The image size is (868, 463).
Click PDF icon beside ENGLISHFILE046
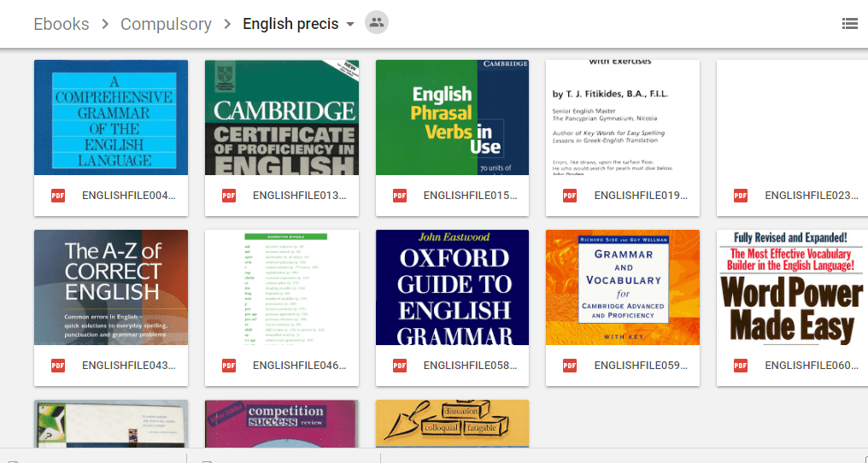point(229,366)
